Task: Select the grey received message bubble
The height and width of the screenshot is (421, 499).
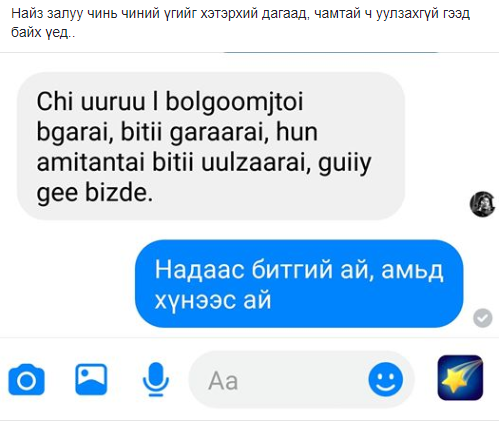Action: (x=211, y=146)
